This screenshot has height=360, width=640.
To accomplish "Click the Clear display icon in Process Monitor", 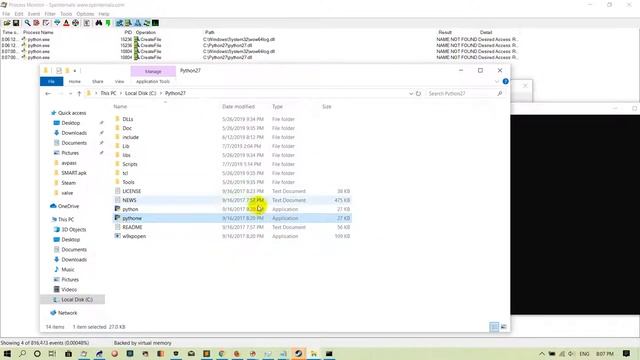I will pos(46,23).
